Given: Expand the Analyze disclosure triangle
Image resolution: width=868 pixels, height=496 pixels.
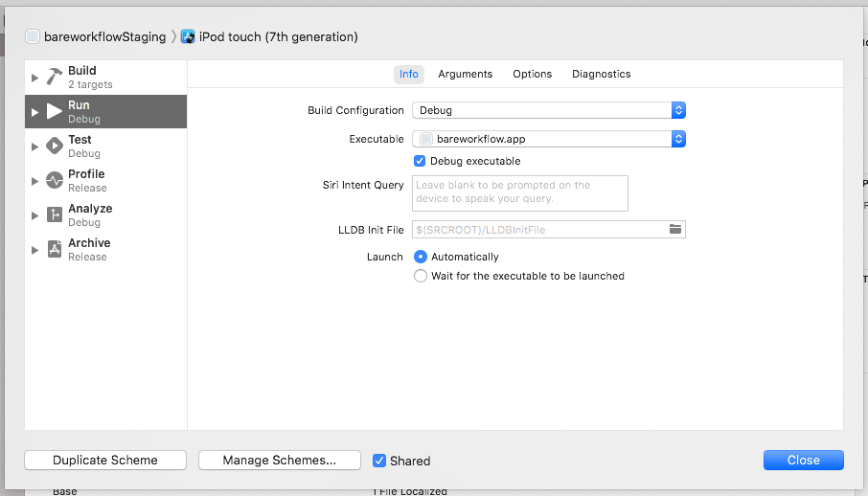Looking at the screenshot, I should [34, 215].
